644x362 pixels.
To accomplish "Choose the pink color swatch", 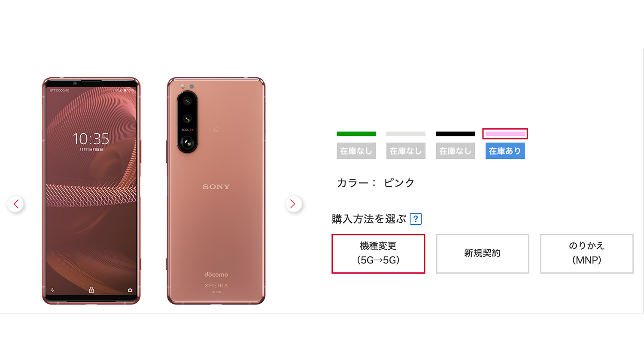I will (x=505, y=134).
